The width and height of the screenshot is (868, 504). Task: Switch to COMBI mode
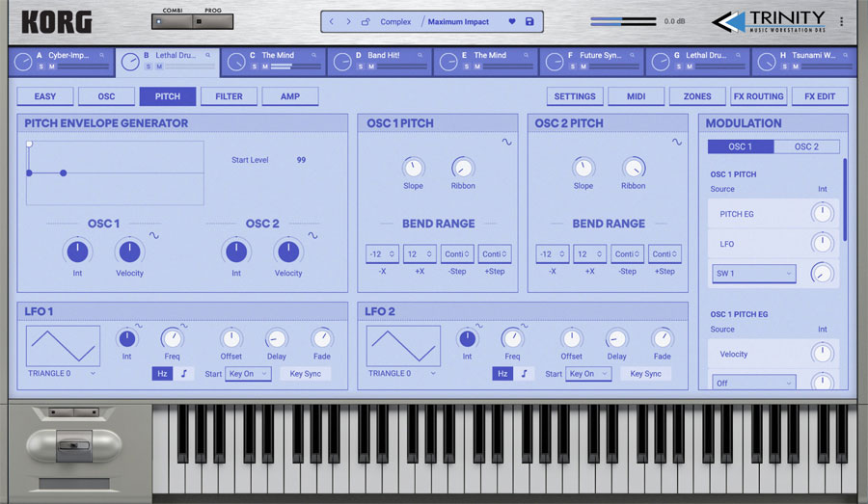[172, 21]
